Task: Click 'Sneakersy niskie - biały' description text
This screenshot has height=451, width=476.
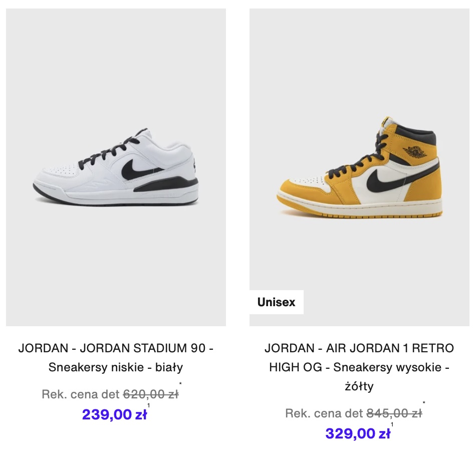Action: coord(116,367)
